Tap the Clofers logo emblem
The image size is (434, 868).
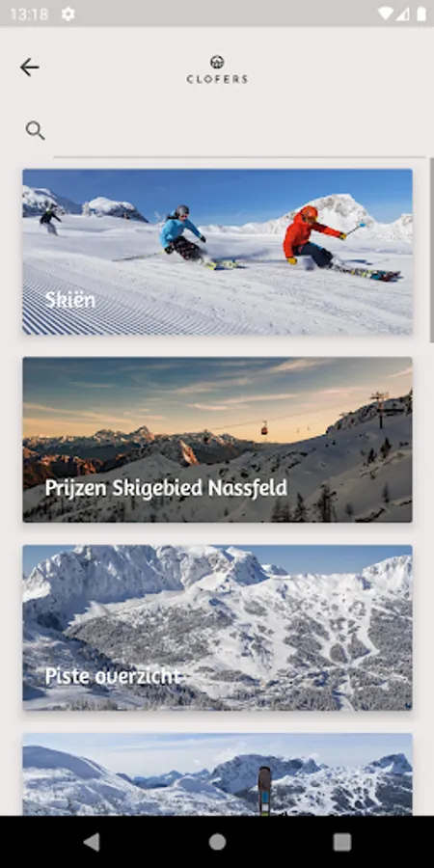217,62
